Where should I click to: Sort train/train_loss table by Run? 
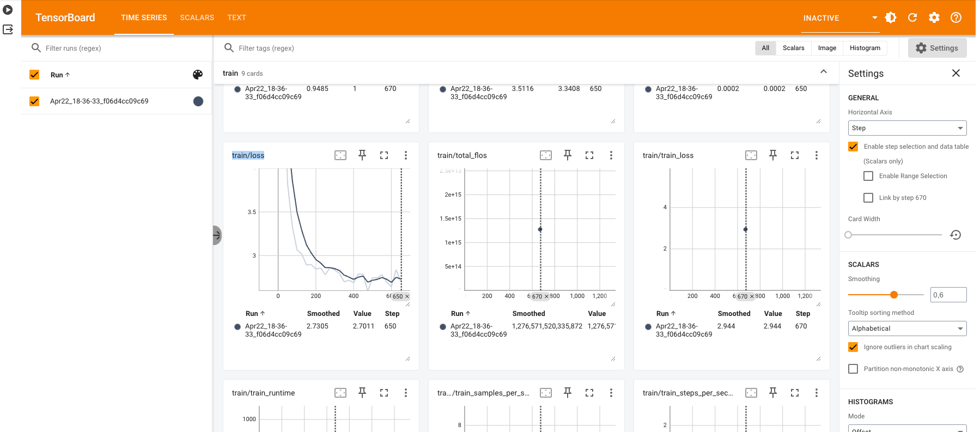click(666, 314)
